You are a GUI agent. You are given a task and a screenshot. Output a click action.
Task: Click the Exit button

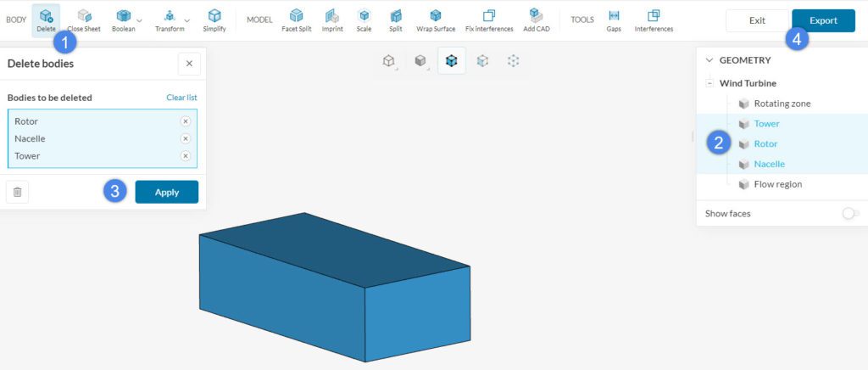pyautogui.click(x=757, y=20)
